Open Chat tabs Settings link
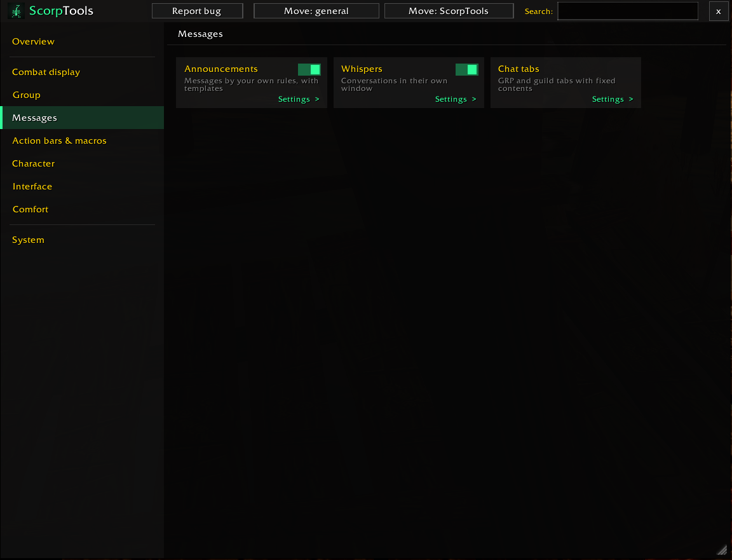The height and width of the screenshot is (560, 732). pyautogui.click(x=613, y=99)
